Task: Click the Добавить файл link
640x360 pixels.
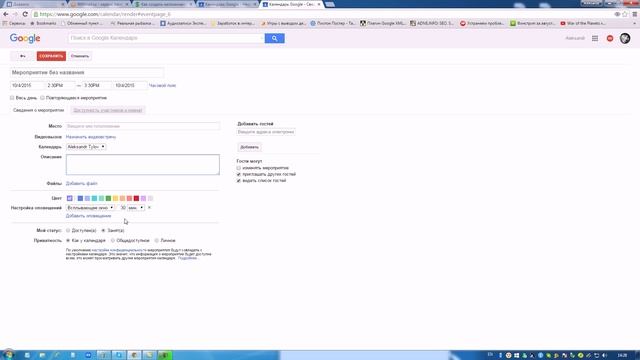Action: pos(82,184)
